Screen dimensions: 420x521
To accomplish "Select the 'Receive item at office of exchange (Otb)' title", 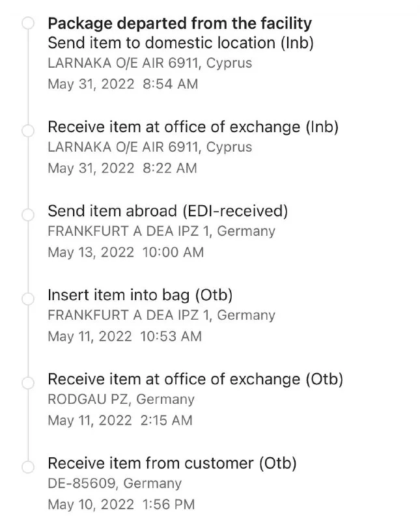I will point(195,379).
